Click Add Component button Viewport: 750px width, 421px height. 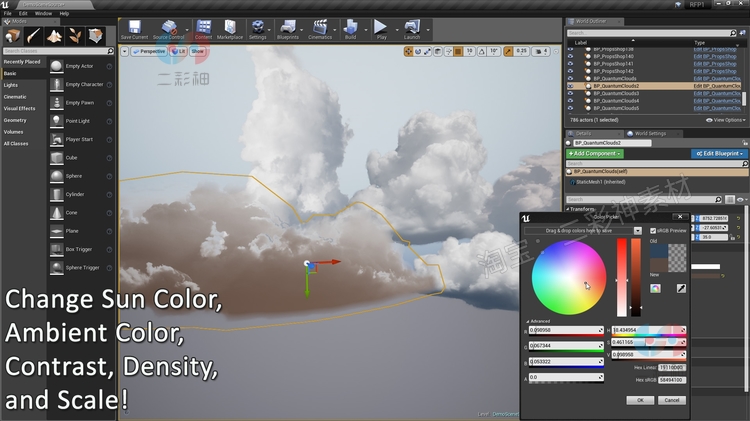pos(595,154)
